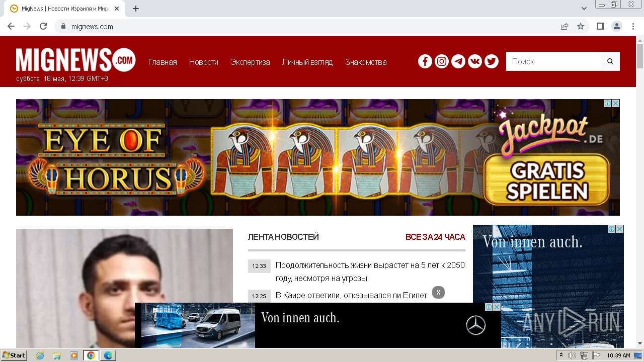Image resolution: width=644 pixels, height=362 pixels.
Task: Open Action Center flag tray icon
Action: [596, 355]
